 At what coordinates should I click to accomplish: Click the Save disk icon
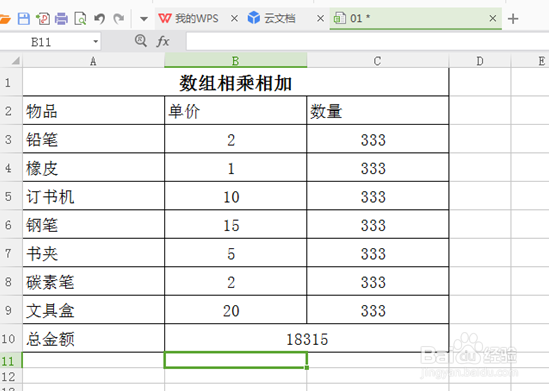point(23,19)
